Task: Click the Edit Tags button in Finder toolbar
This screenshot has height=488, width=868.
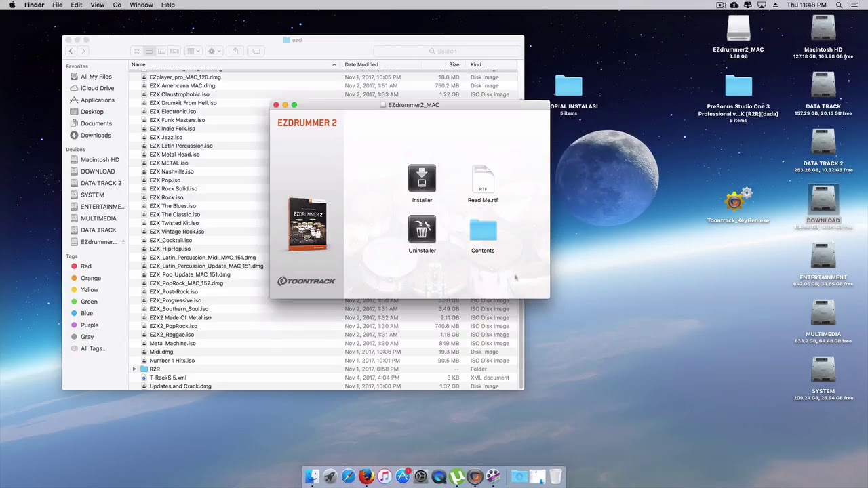Action: coord(256,51)
